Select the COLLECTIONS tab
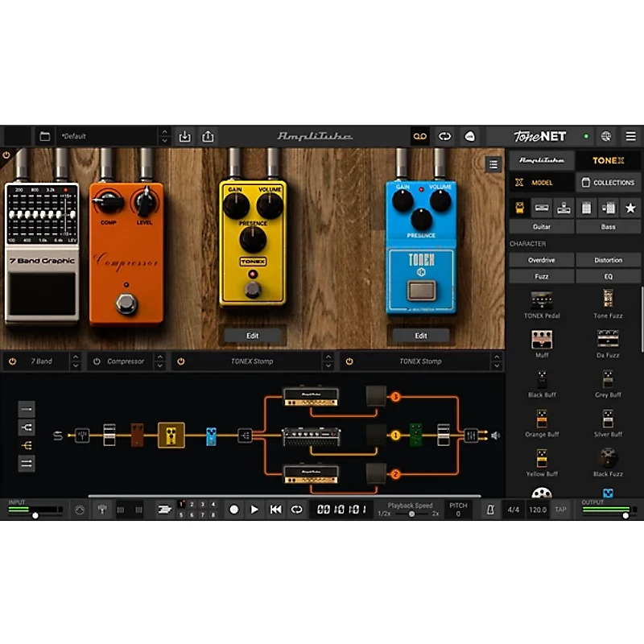Image resolution: width=644 pixels, height=644 pixels. point(609,183)
